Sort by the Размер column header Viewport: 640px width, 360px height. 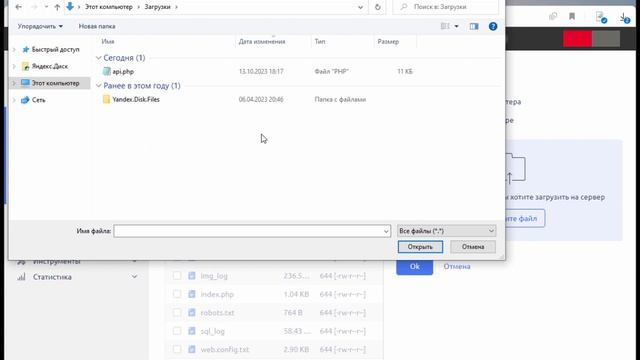coord(388,41)
